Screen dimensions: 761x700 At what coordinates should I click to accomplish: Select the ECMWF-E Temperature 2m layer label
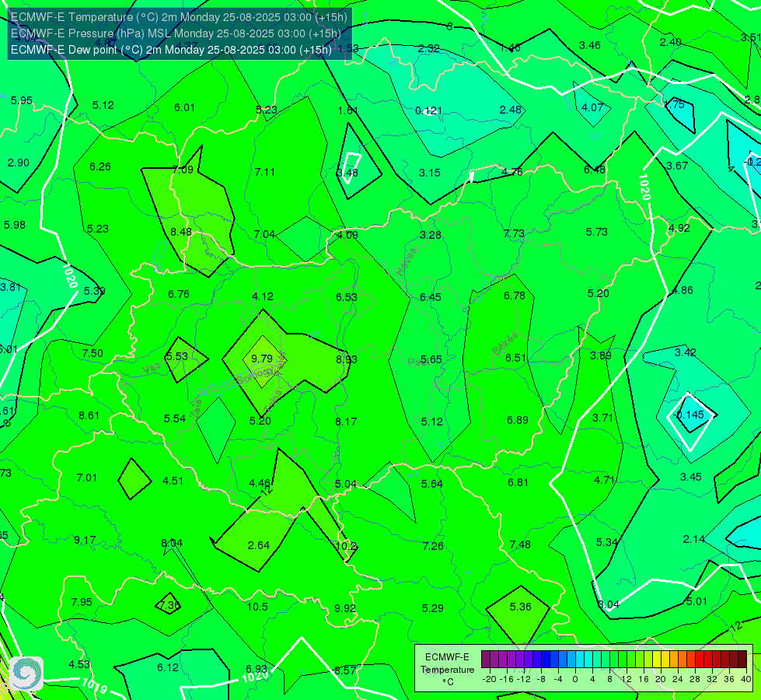(x=179, y=17)
